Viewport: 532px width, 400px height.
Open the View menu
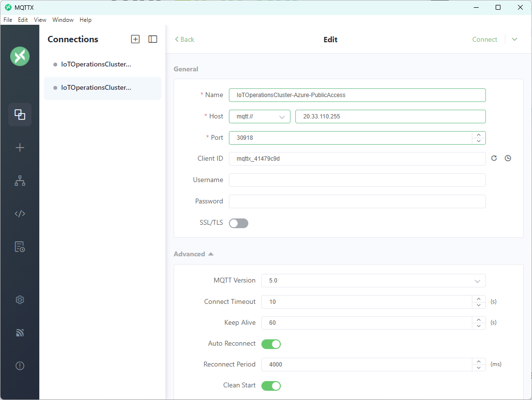click(x=40, y=20)
